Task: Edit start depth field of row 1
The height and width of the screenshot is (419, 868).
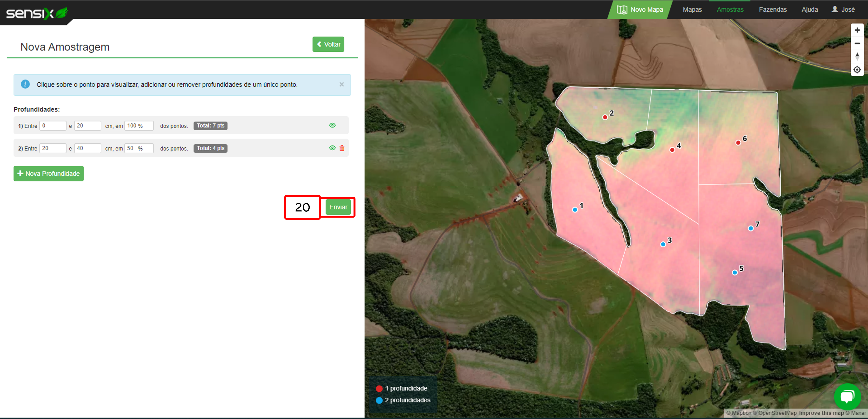Action: (53, 126)
